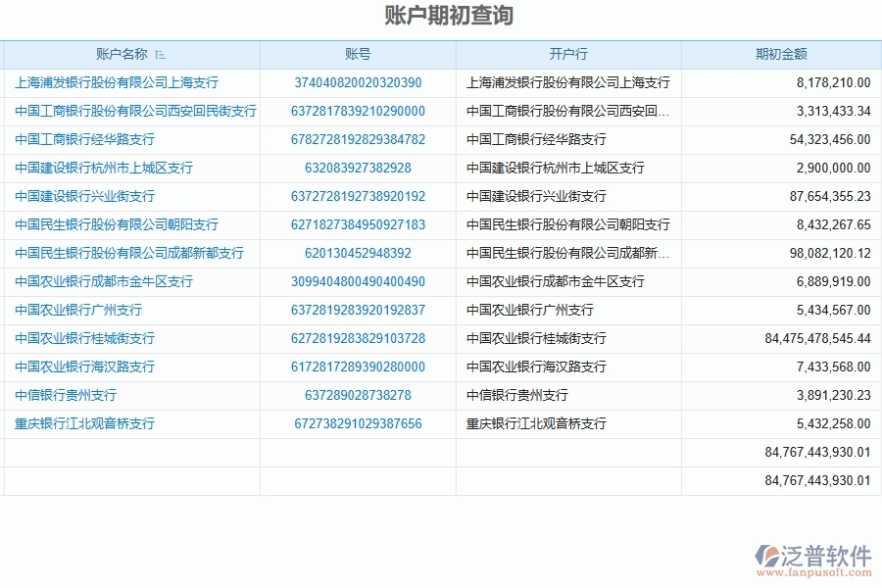
Task: Select the amount cell 8,178,210.00
Action: tap(835, 82)
